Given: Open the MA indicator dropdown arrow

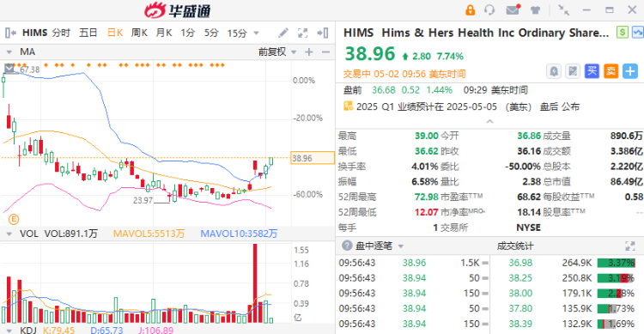Looking at the screenshot, I should 9,52.
